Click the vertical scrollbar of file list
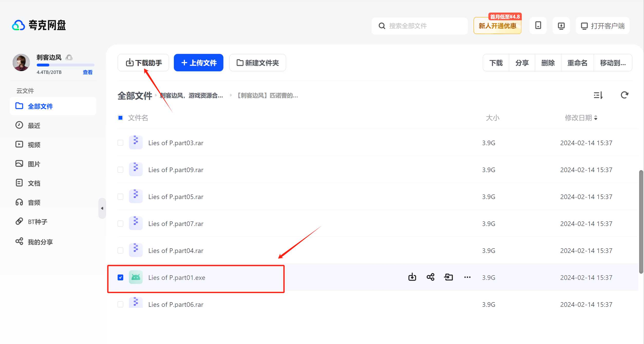 pos(641,222)
